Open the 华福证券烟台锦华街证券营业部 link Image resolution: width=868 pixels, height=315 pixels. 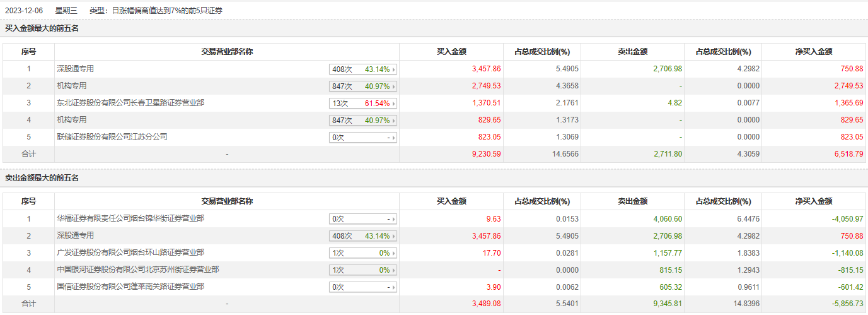tap(130, 218)
